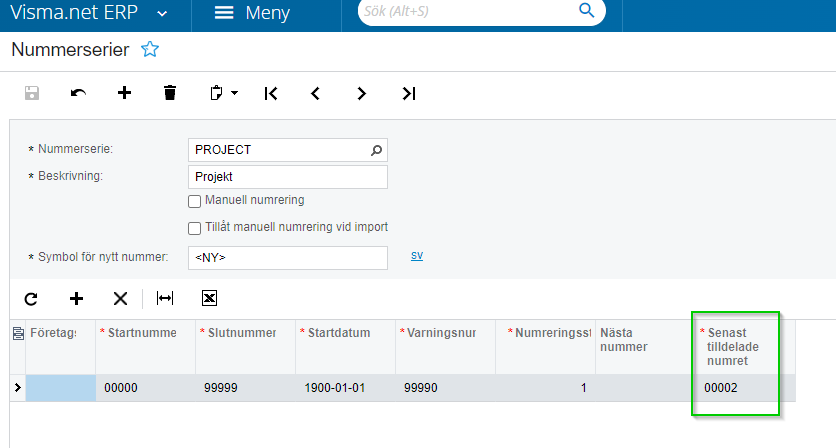Click the Nästa nummer column header

coord(645,347)
